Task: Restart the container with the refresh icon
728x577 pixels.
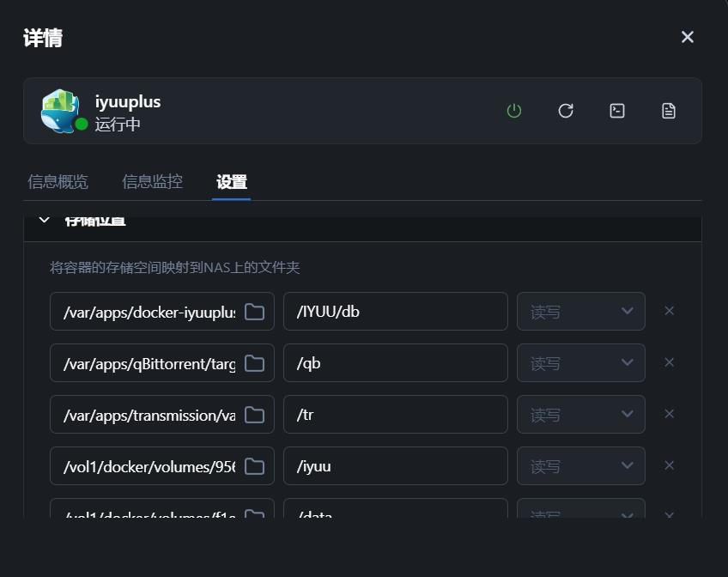Action: pos(566,111)
